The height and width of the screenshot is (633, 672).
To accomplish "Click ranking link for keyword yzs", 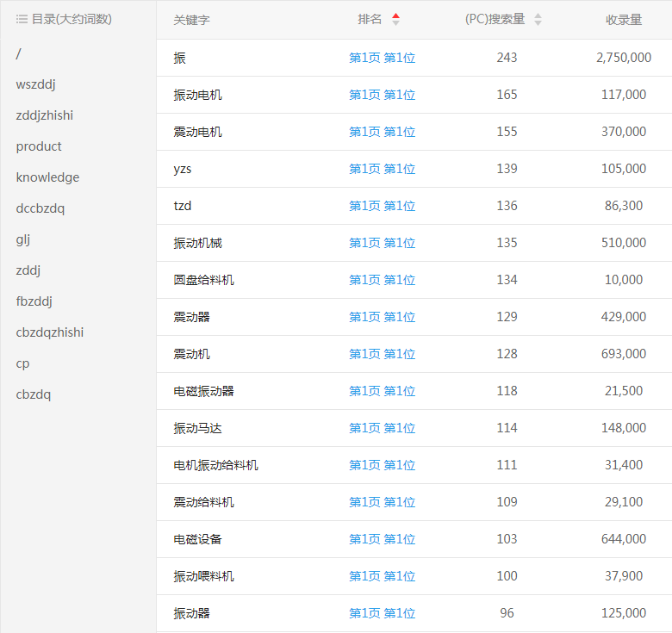I will [x=382, y=169].
